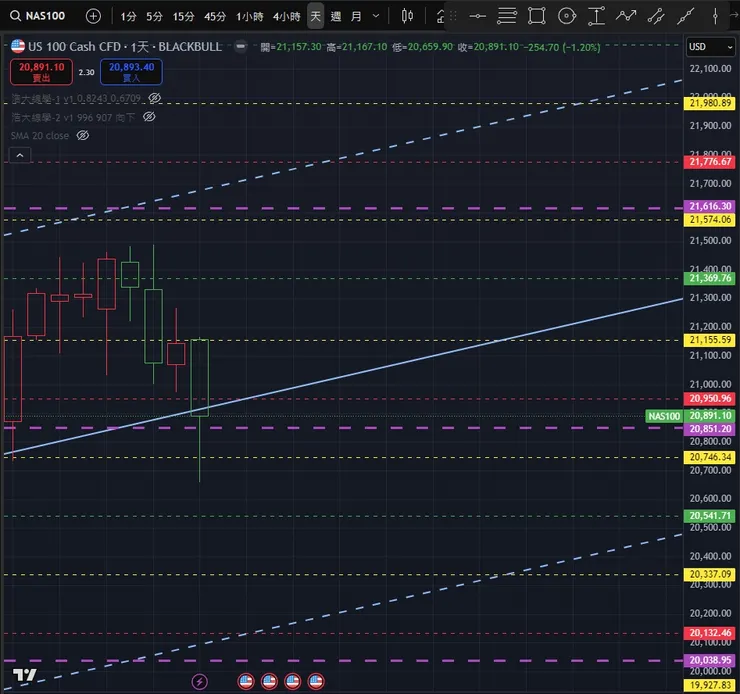Click the blue 買入 buy button

click(x=131, y=72)
